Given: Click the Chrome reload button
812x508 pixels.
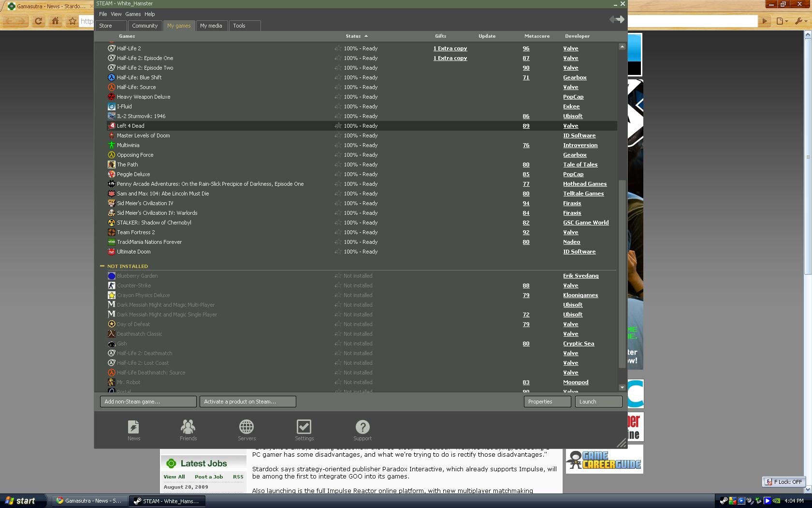Looking at the screenshot, I should [x=38, y=21].
